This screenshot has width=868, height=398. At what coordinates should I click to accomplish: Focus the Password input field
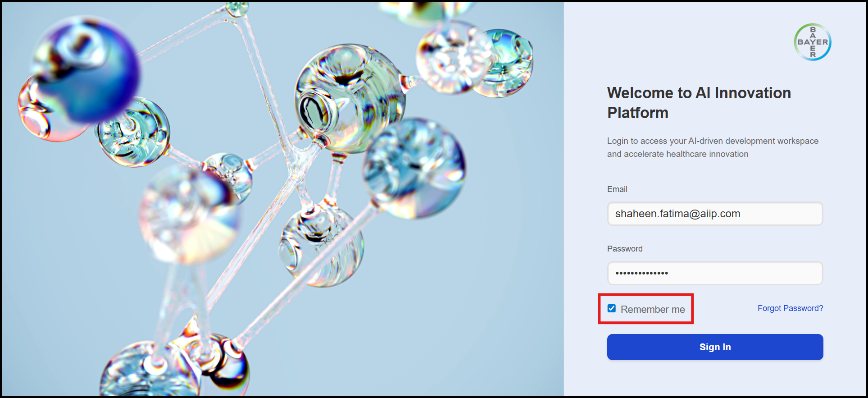pyautogui.click(x=715, y=273)
